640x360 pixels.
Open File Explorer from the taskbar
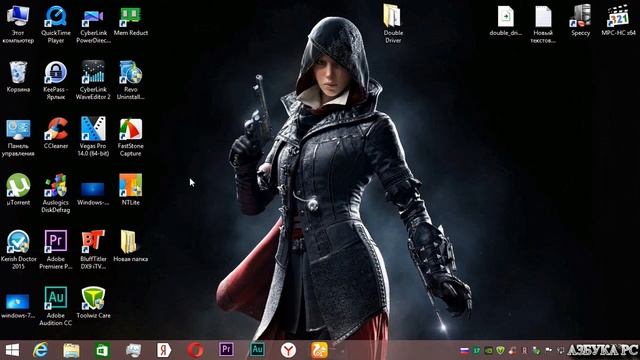(71, 350)
